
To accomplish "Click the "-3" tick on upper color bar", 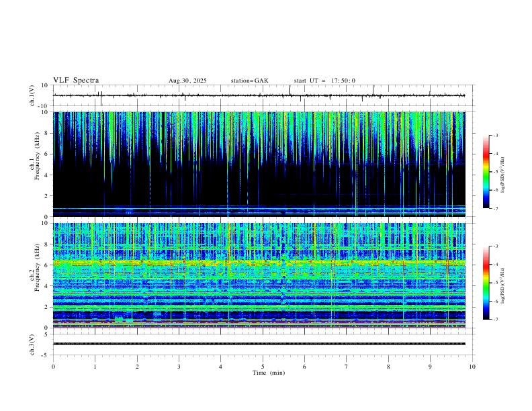I will (x=495, y=135).
